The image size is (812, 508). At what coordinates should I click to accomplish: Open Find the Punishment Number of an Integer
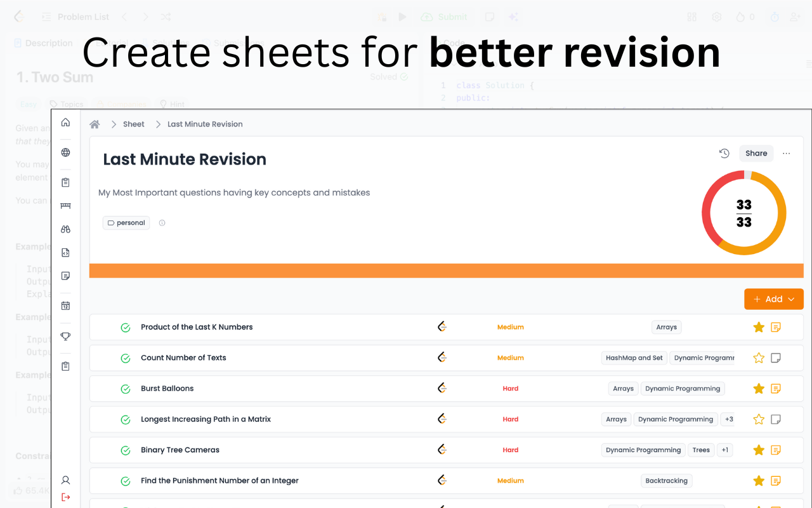tap(219, 481)
